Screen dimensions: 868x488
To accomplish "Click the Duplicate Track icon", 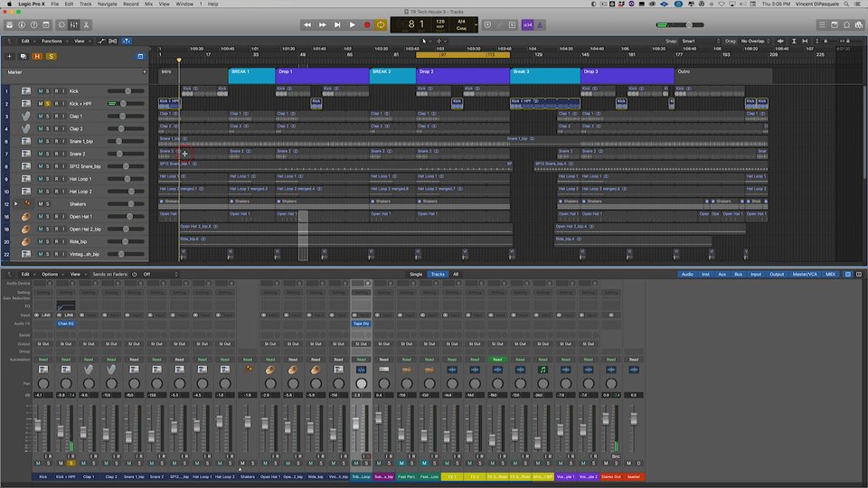I will [x=24, y=56].
